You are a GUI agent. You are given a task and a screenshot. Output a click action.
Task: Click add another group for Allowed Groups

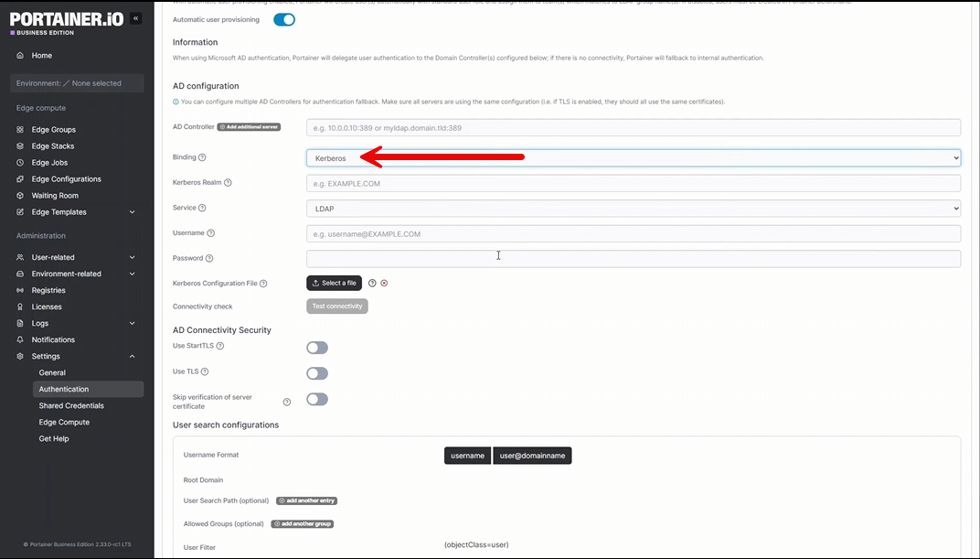(303, 524)
